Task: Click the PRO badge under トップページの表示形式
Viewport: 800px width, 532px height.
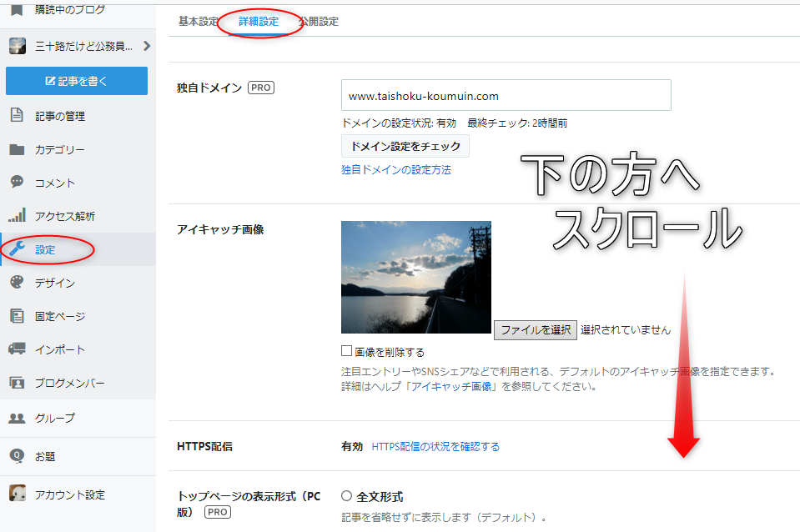Action: coord(218,512)
